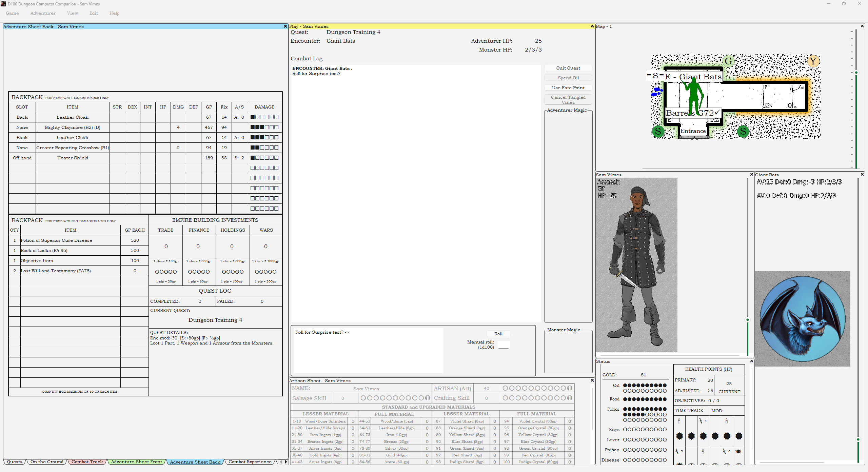Screen dimensions: 868x472
Task: Click the dagger icon numbered 6 near Disease row
Action: tap(725, 452)
